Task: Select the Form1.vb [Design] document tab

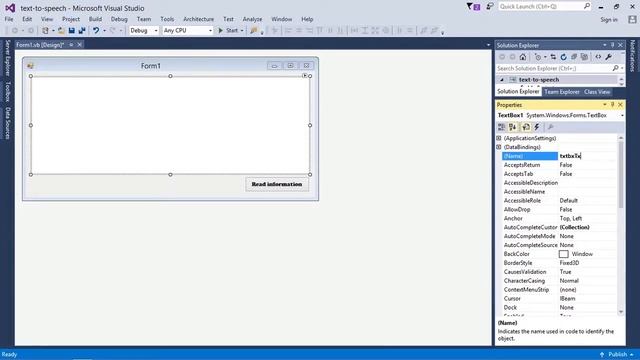Action: point(40,45)
